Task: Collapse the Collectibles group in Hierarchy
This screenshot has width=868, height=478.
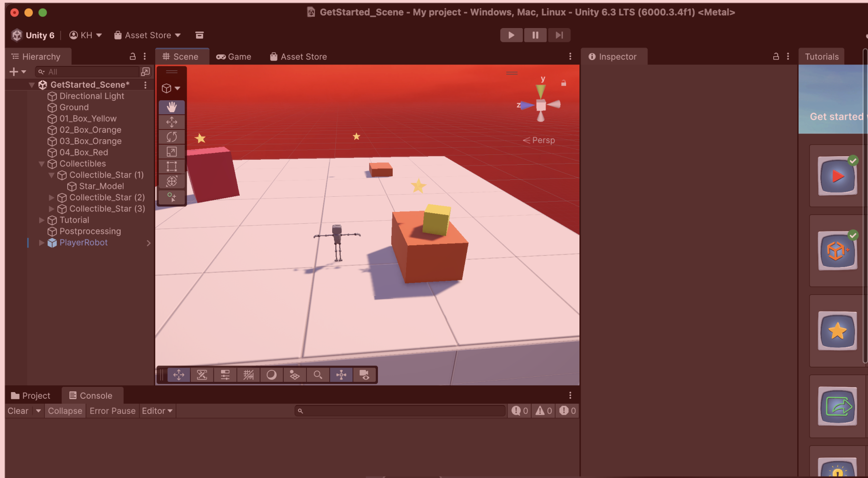Action: (x=41, y=163)
